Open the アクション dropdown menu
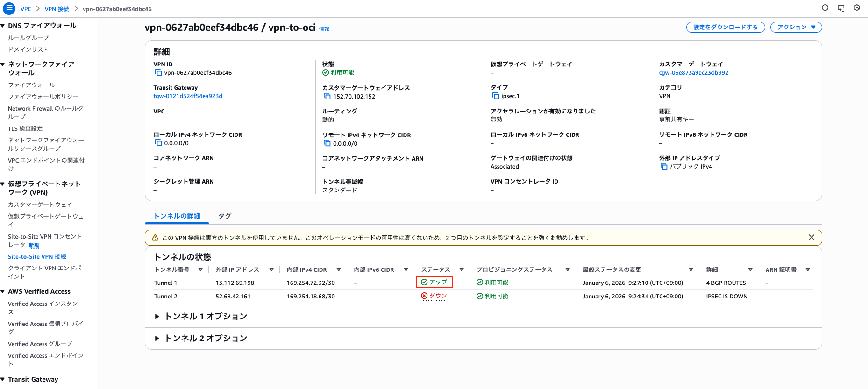Viewport: 868px width, 389px height. coord(796,27)
